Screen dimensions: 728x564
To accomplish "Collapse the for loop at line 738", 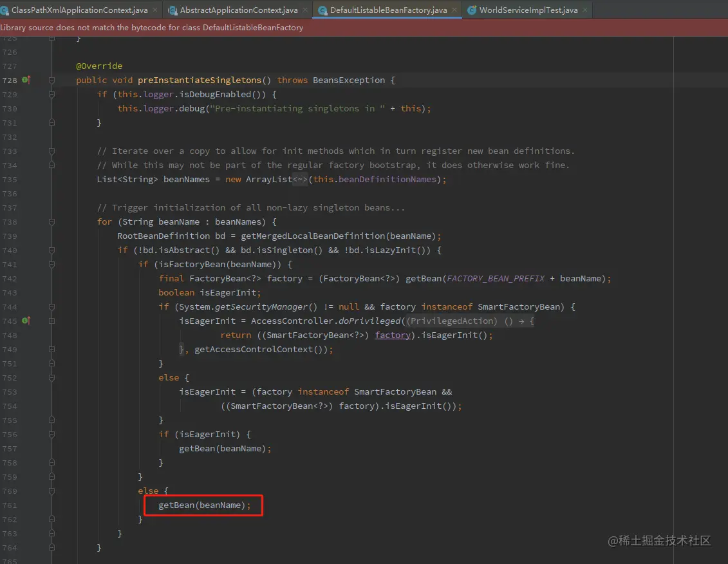I will (x=51, y=222).
